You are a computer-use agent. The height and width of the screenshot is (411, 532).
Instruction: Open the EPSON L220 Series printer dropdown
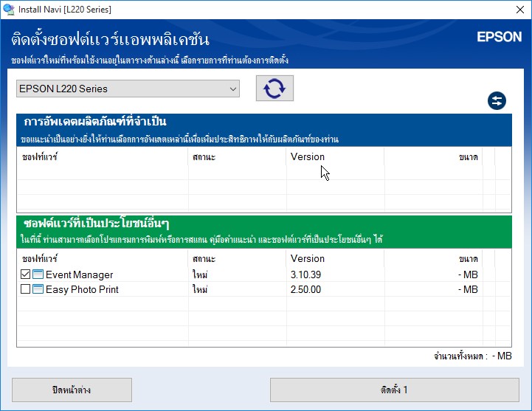point(128,89)
